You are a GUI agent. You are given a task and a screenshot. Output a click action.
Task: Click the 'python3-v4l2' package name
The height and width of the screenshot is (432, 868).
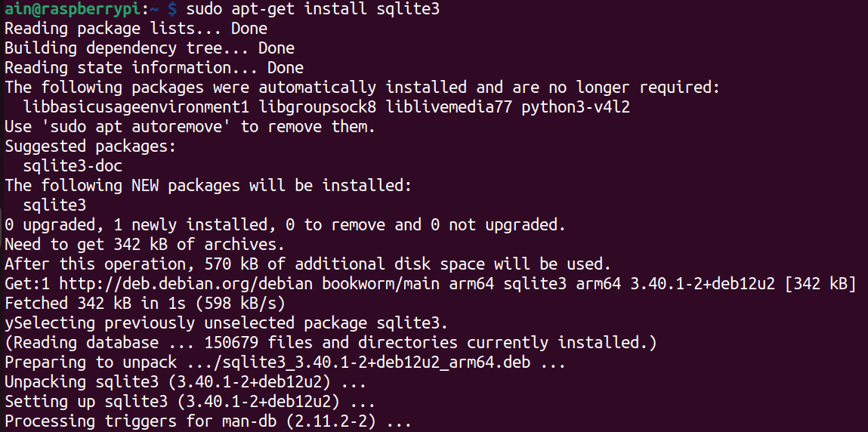pyautogui.click(x=576, y=107)
